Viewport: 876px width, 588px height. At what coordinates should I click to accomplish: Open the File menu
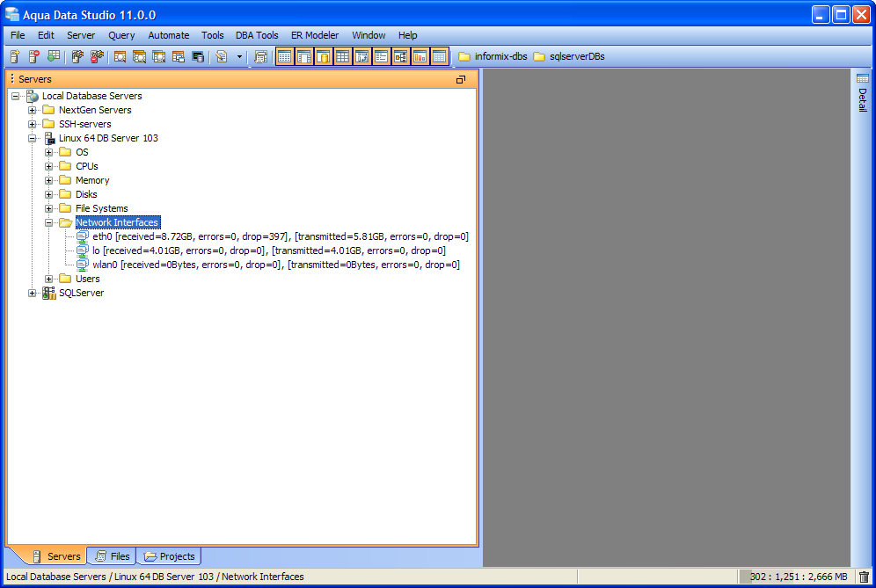pos(18,35)
